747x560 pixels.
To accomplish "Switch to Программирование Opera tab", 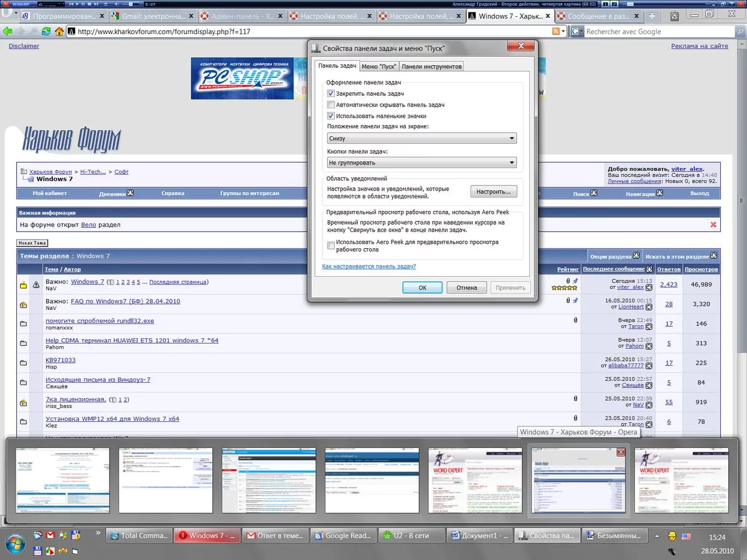I will pos(63,16).
